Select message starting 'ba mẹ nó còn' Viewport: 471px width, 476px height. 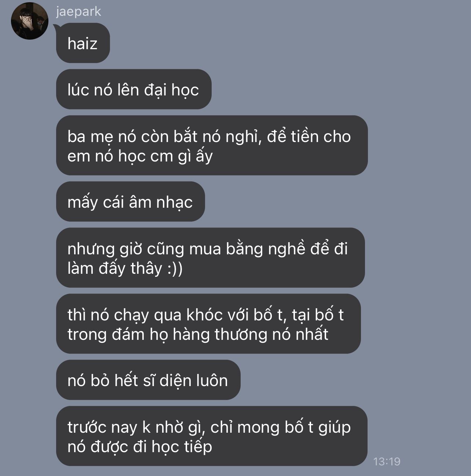[x=212, y=145]
